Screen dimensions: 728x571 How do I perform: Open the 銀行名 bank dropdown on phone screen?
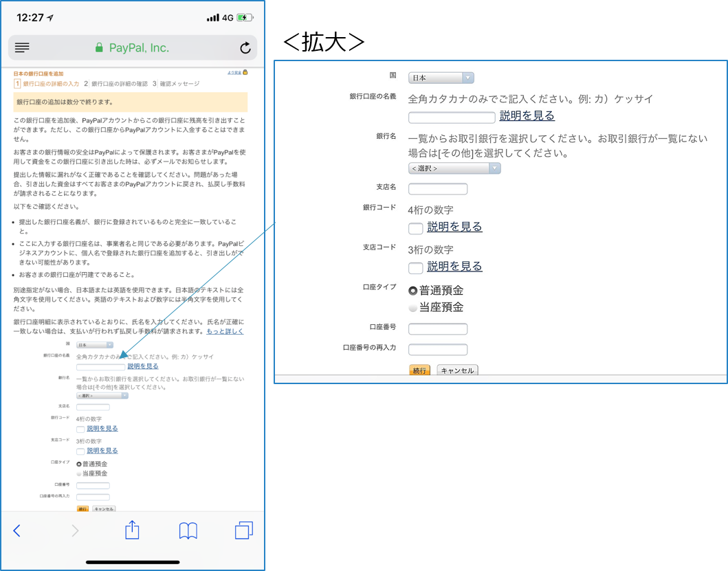[102, 396]
